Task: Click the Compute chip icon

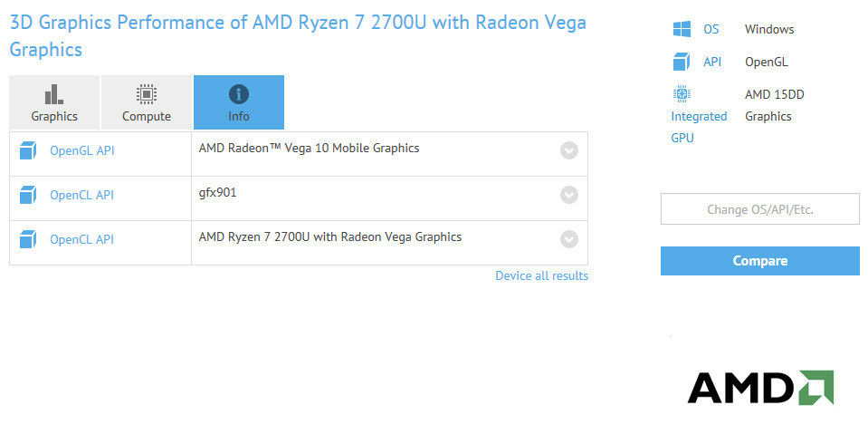Action: tap(146, 94)
